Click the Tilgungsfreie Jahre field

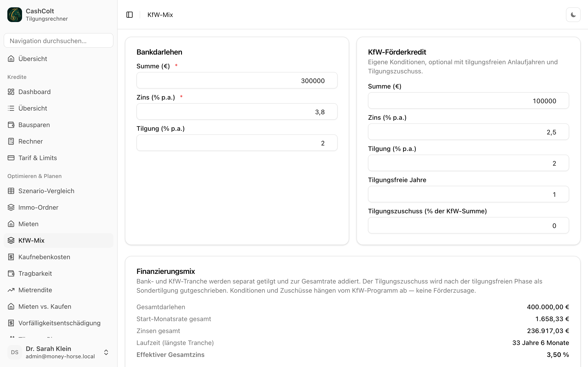click(468, 194)
